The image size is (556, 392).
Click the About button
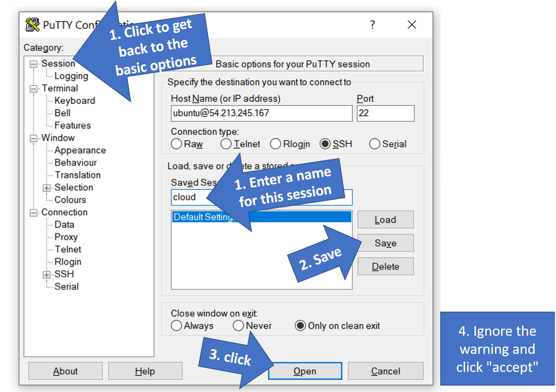point(65,371)
